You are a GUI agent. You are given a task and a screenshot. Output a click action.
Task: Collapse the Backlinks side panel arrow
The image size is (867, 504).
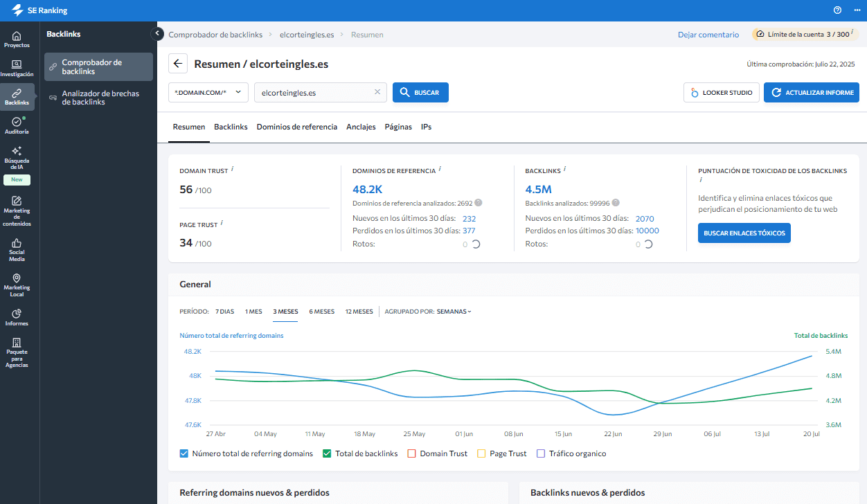(x=157, y=33)
